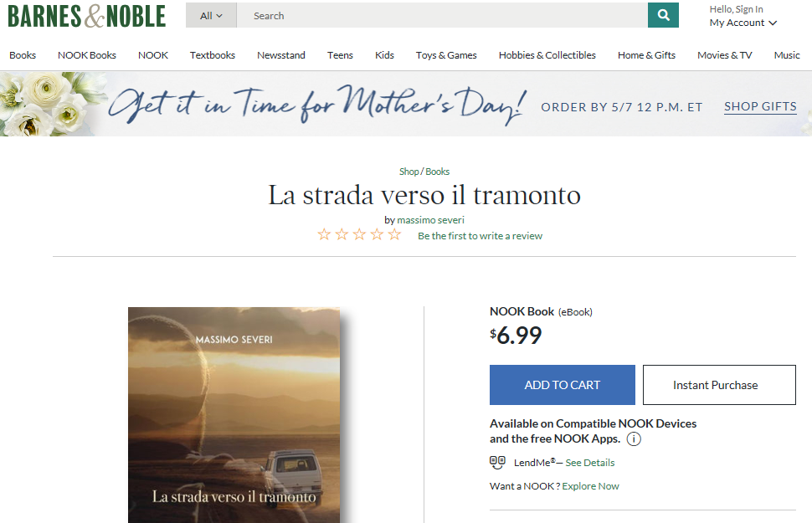Follow the SHOP GIFTS banner link
This screenshot has width=812, height=523.
[760, 106]
